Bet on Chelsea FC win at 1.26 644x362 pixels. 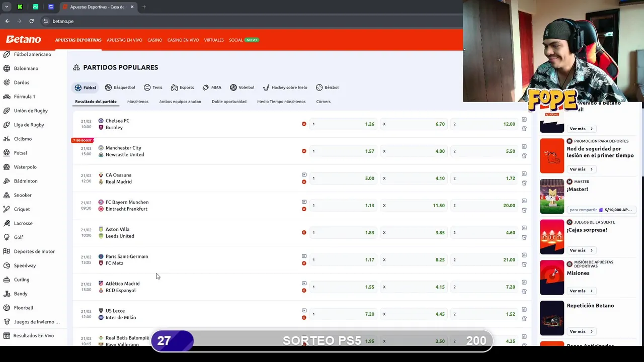pyautogui.click(x=343, y=124)
